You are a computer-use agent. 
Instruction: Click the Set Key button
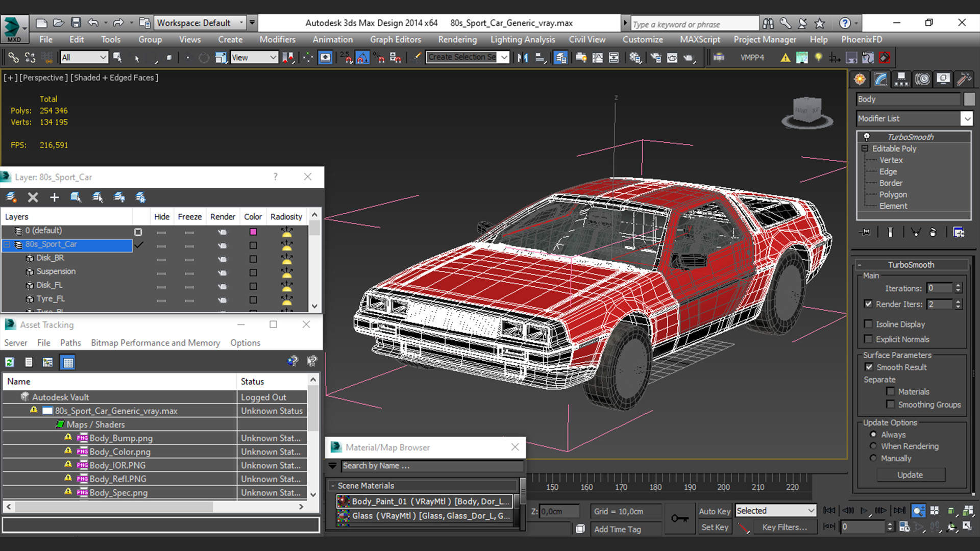[715, 527]
